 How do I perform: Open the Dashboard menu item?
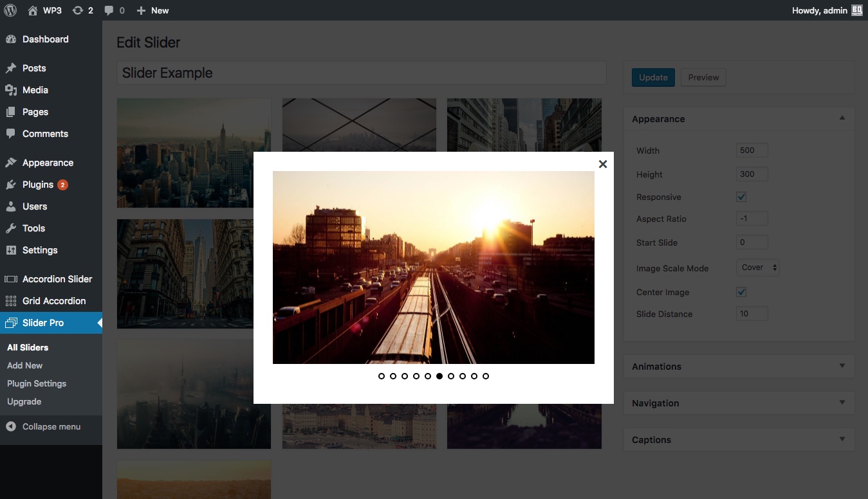point(51,39)
